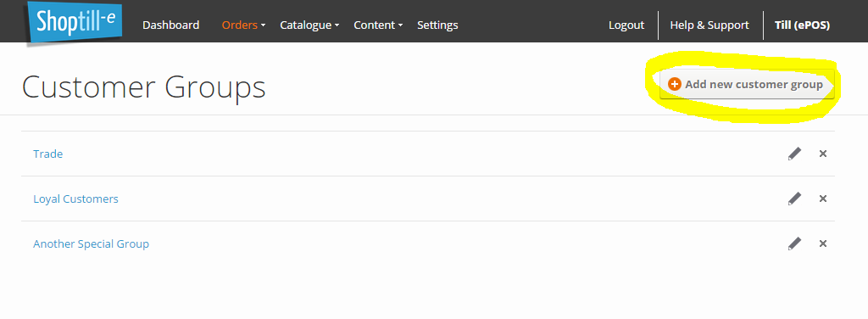Go to the Dashboard

170,25
